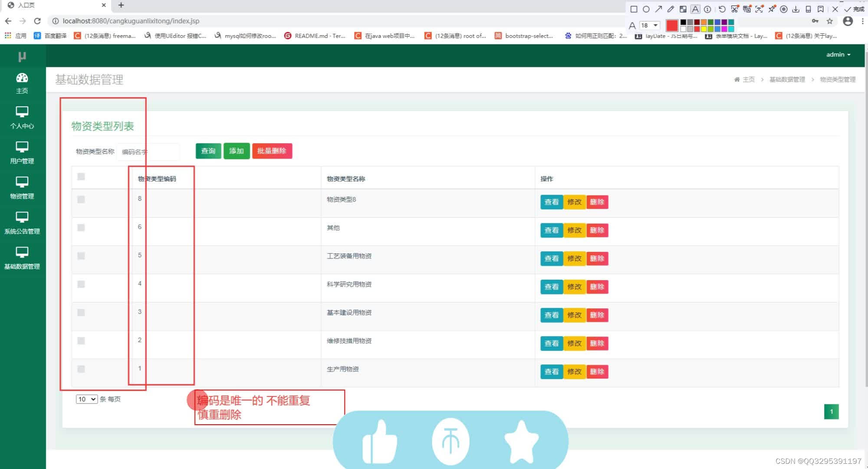Open the Chrome profile avatar
The width and height of the screenshot is (868, 469).
click(848, 21)
